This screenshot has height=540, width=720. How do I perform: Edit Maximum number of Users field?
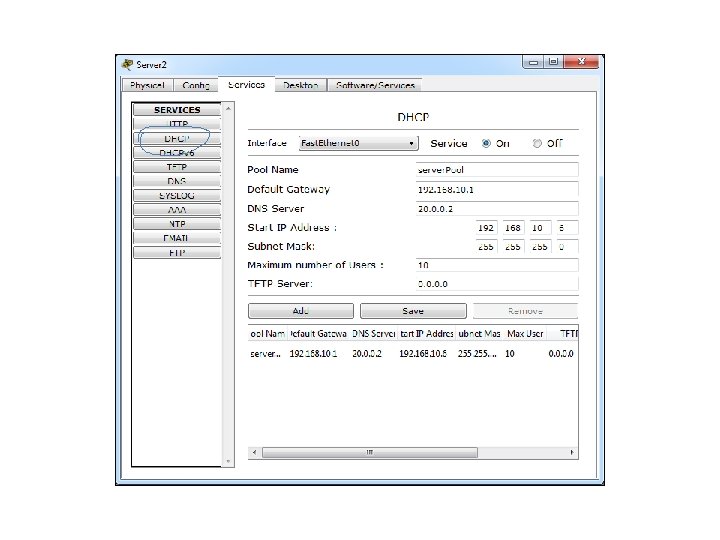click(497, 265)
